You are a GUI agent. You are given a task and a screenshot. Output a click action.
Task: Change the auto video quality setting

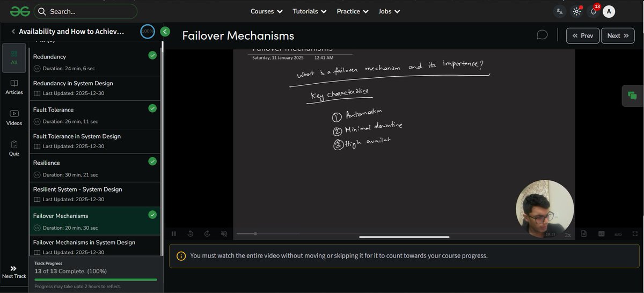coord(618,234)
